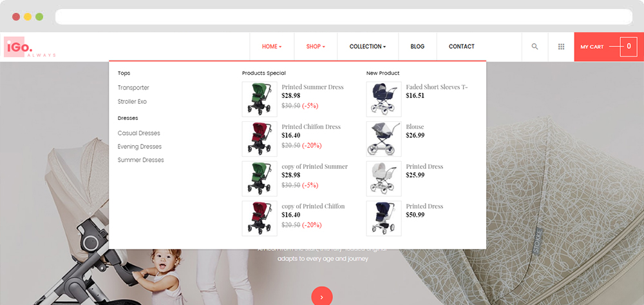Click the Faded Short Sleeves T- title

click(437, 87)
